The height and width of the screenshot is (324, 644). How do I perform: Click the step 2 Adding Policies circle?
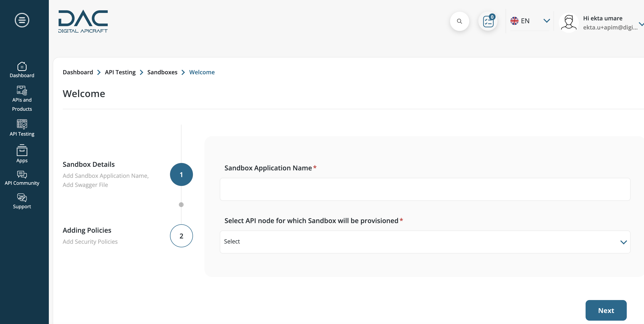181,236
